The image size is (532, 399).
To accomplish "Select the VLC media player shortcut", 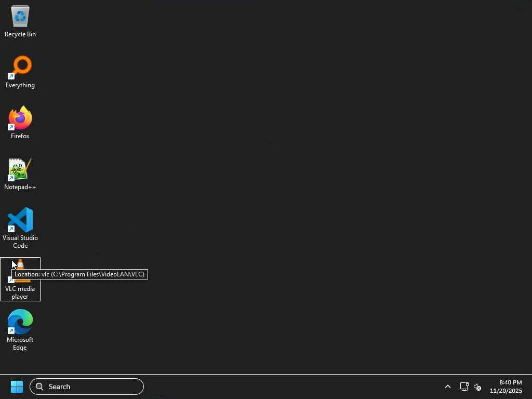I will [20, 279].
